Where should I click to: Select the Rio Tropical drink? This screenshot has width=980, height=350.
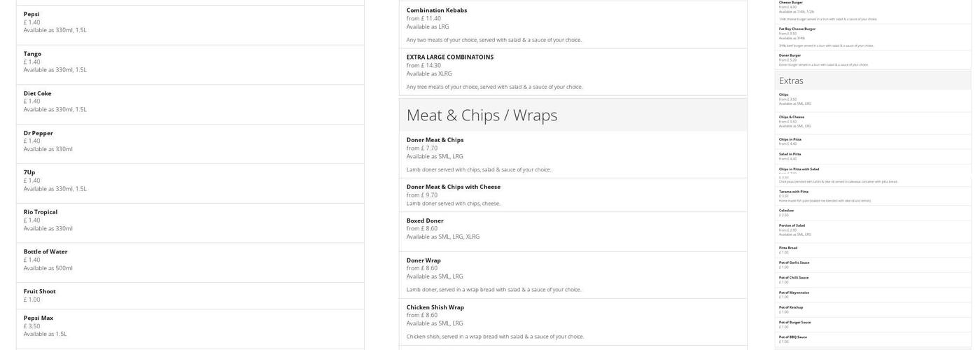(41, 212)
